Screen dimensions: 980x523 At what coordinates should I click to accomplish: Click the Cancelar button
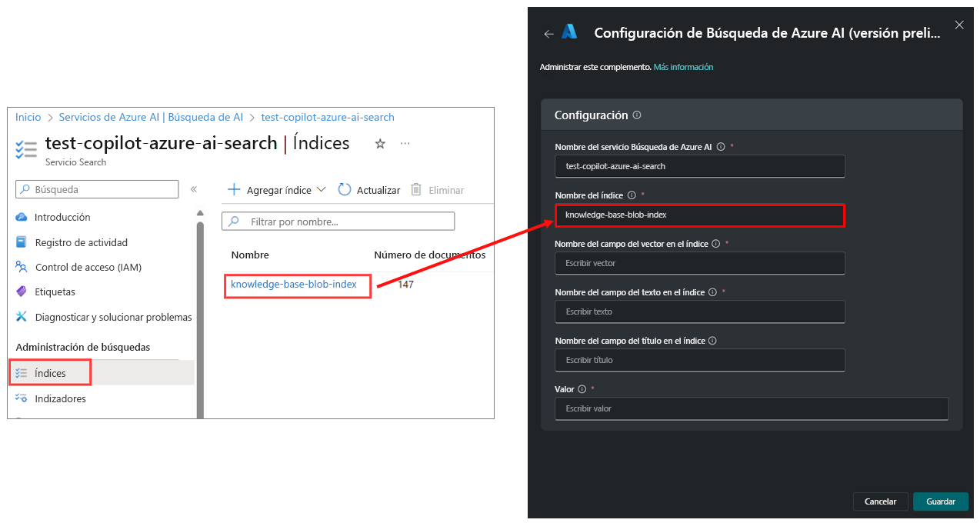(881, 501)
